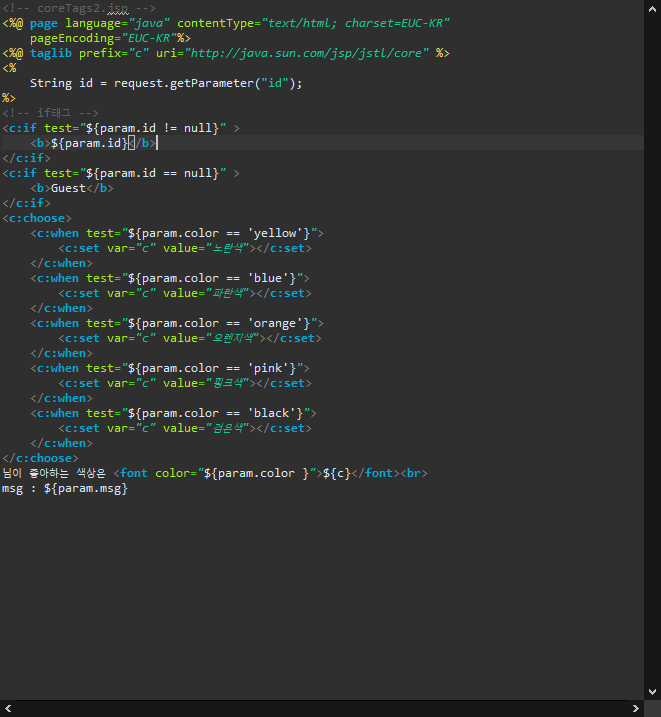Click the if태그 comment line
Image resolution: width=661 pixels, height=717 pixels.
point(50,113)
